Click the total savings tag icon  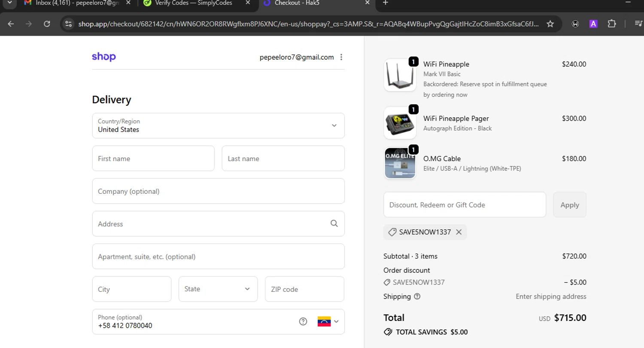[x=388, y=332]
